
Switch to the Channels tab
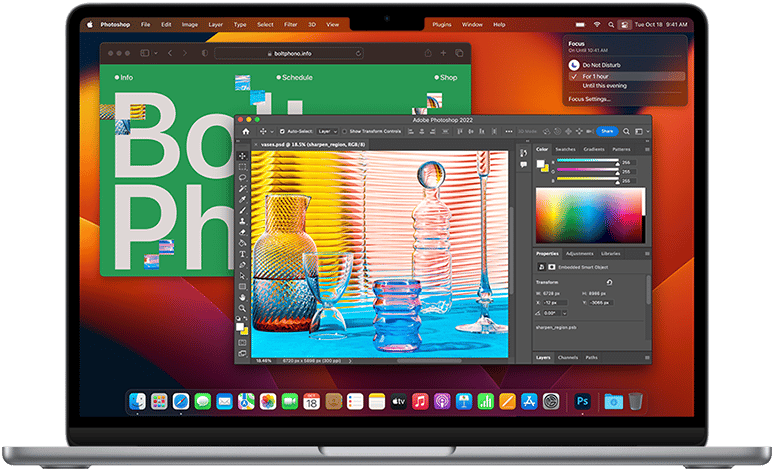568,357
